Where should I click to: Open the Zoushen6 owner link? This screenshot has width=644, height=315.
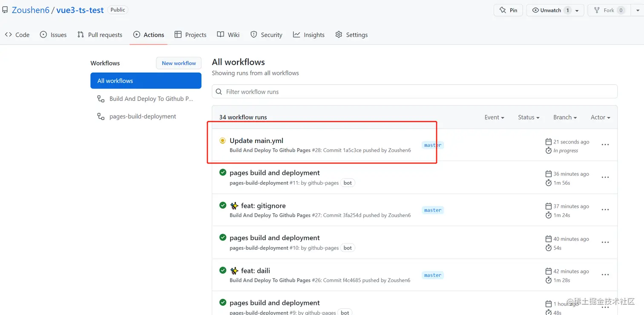point(31,10)
